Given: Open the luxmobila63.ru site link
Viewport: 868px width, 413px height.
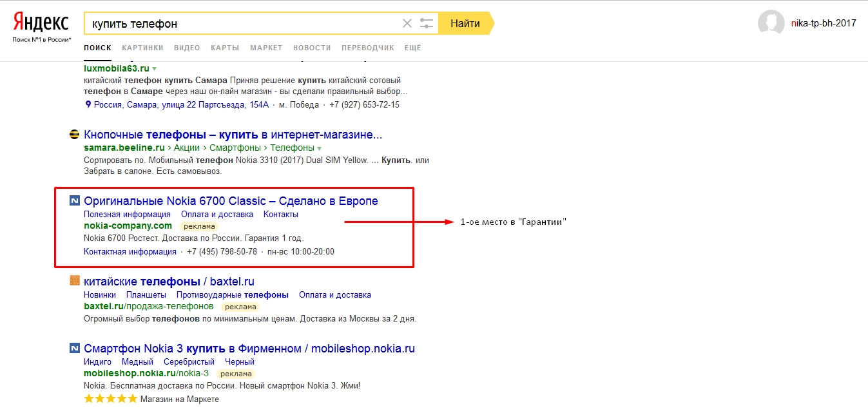Looking at the screenshot, I should (x=117, y=68).
